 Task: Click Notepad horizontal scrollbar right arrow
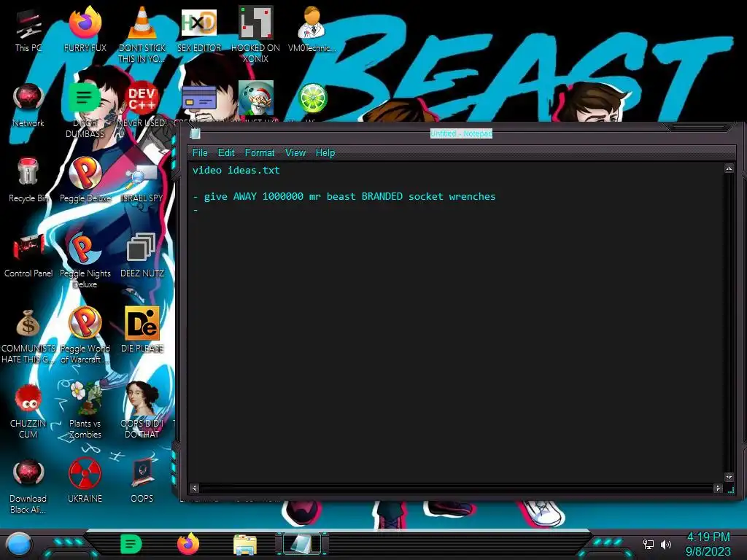[719, 488]
